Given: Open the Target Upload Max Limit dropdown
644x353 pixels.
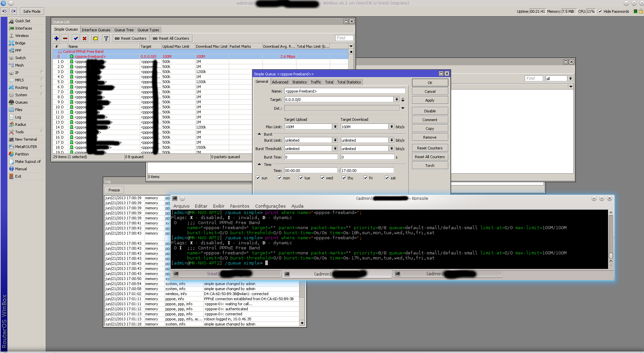Looking at the screenshot, I should point(335,127).
